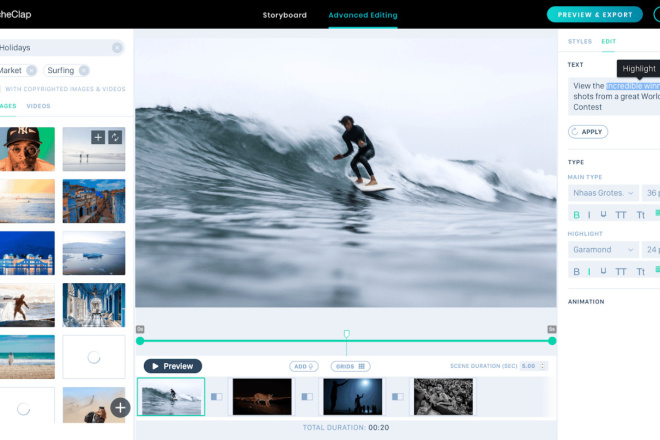Image resolution: width=660 pixels, height=440 pixels.
Task: Click the Preview & Export button
Action: (594, 14)
